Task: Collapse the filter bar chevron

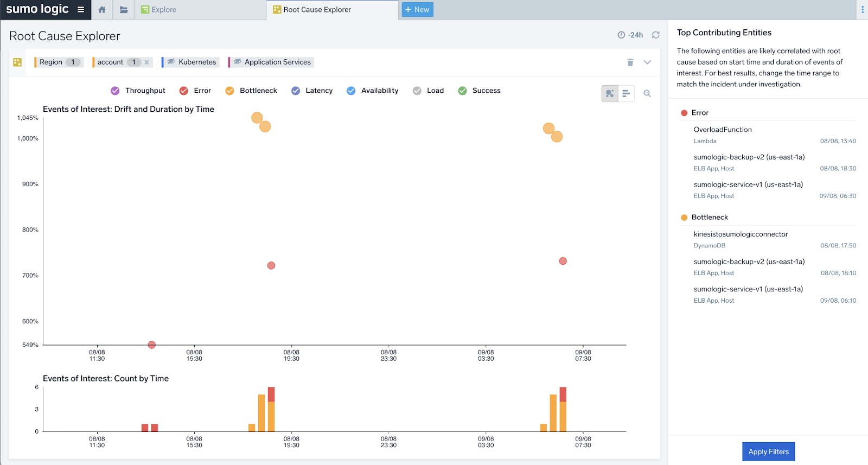Action: pyautogui.click(x=647, y=62)
